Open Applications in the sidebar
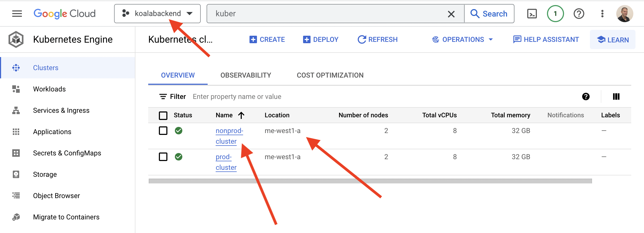The height and width of the screenshot is (233, 644). (x=68, y=132)
